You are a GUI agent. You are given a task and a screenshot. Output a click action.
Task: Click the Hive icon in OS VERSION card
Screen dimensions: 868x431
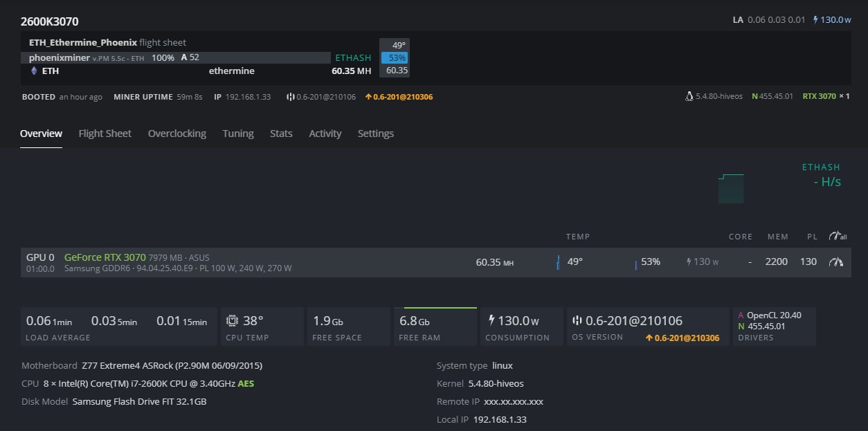[577, 321]
